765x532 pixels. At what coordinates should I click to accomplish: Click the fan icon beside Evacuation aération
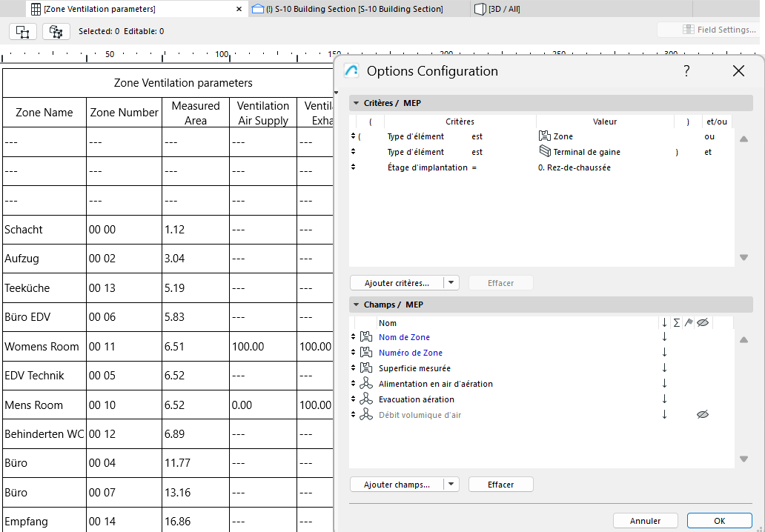click(366, 399)
